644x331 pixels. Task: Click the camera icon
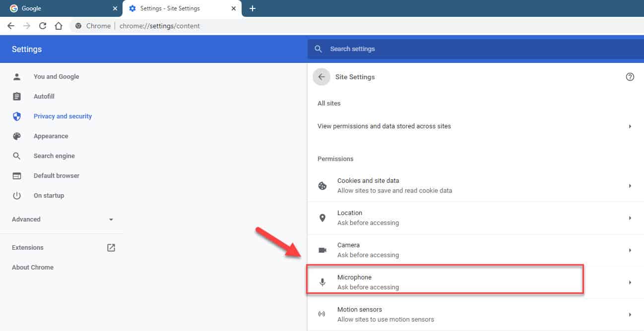[x=322, y=250]
